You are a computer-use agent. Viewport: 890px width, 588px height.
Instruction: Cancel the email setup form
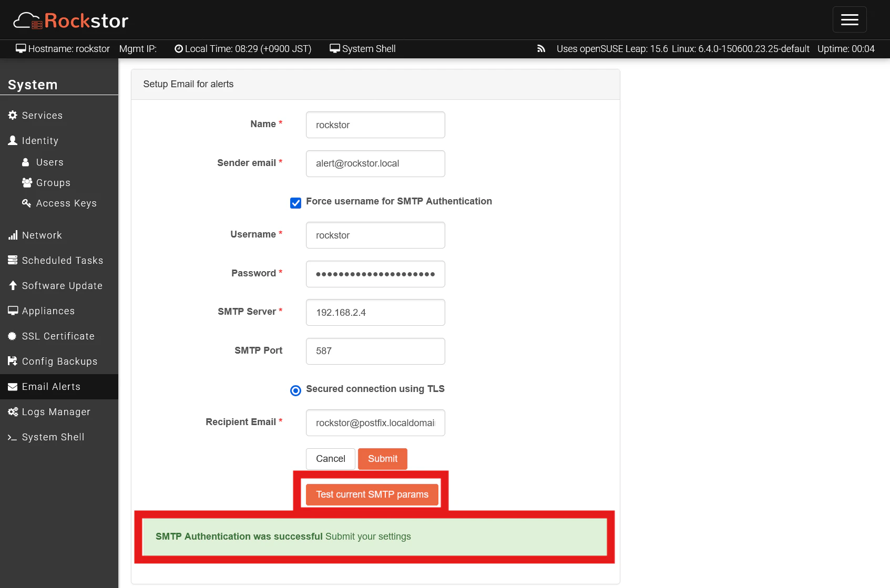point(331,459)
